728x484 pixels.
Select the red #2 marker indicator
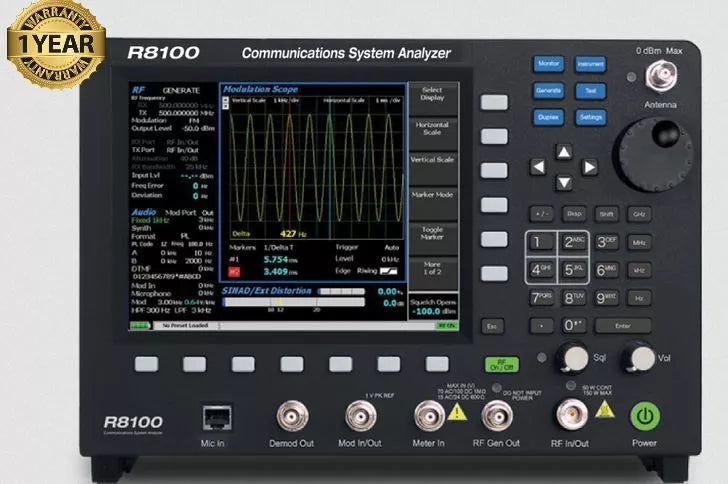[234, 272]
